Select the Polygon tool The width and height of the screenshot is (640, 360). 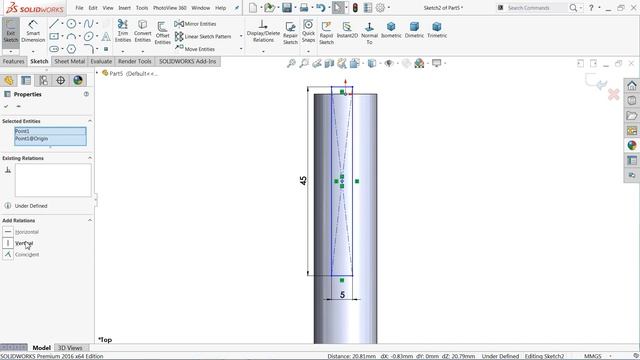click(x=71, y=49)
